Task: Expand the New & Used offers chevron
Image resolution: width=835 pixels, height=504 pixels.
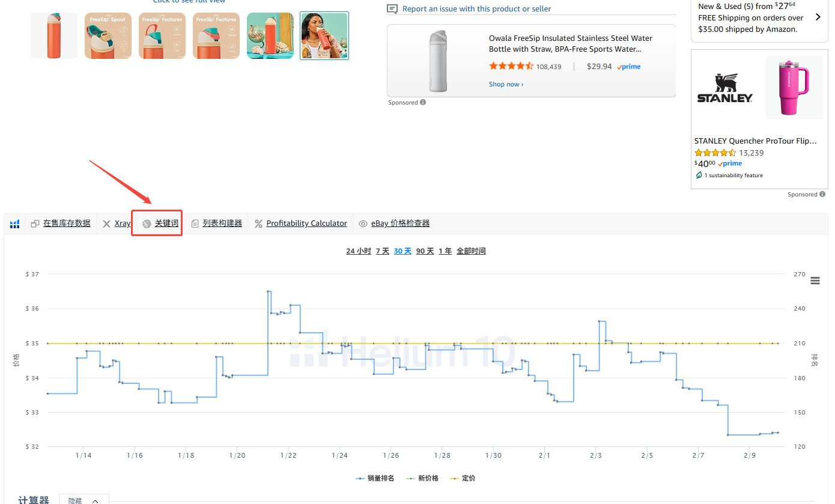Action: [818, 17]
